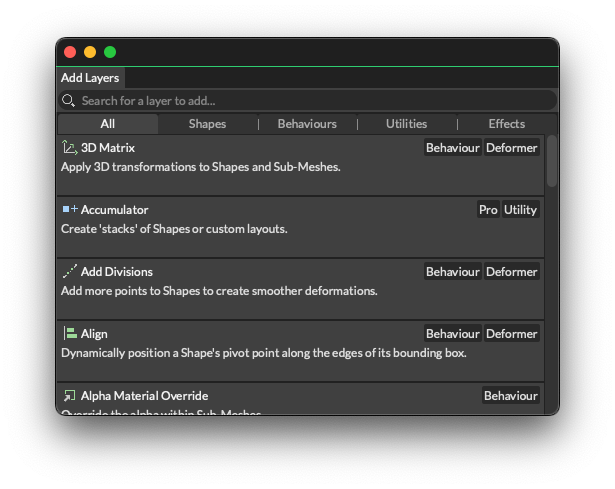Click the search magnifier icon
This screenshot has height=489, width=615.
tap(69, 101)
